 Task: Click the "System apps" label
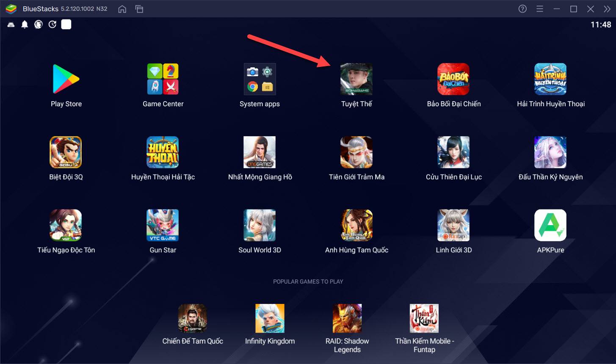point(260,104)
